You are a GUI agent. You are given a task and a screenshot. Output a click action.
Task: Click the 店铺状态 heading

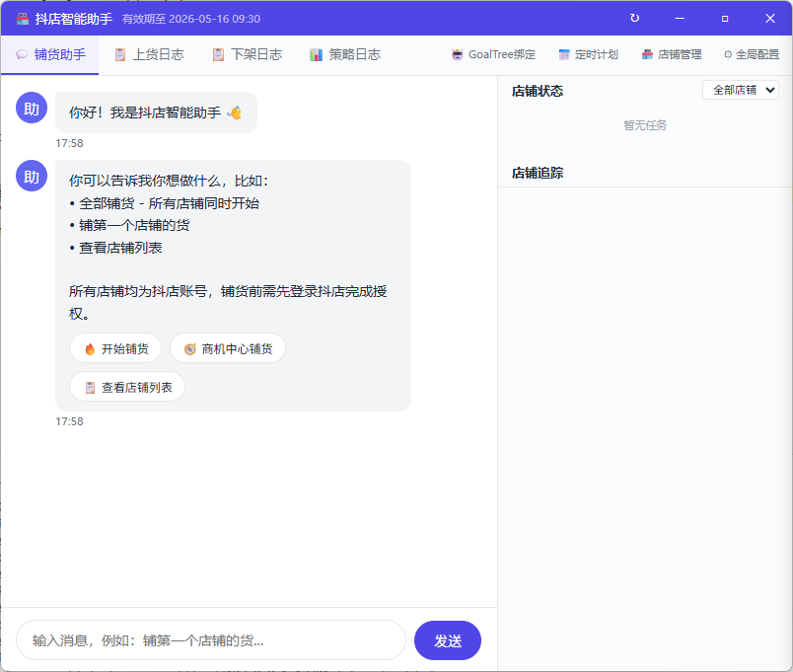(538, 91)
